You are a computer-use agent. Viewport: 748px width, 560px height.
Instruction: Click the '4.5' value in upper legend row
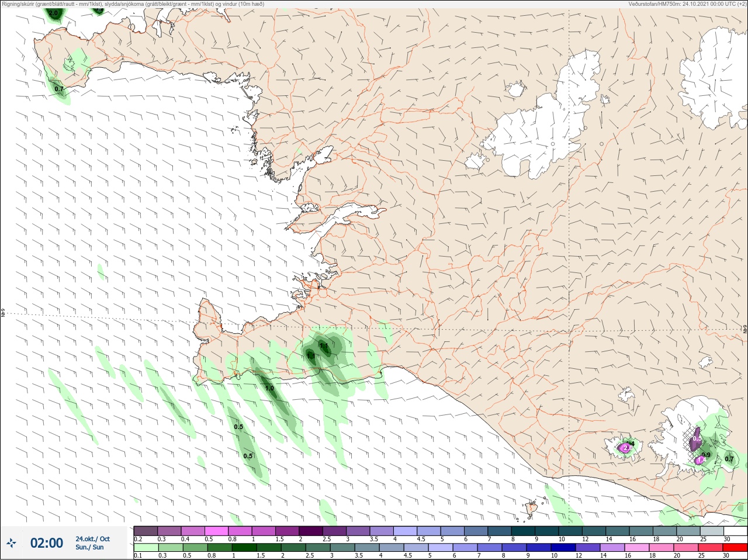click(x=421, y=539)
